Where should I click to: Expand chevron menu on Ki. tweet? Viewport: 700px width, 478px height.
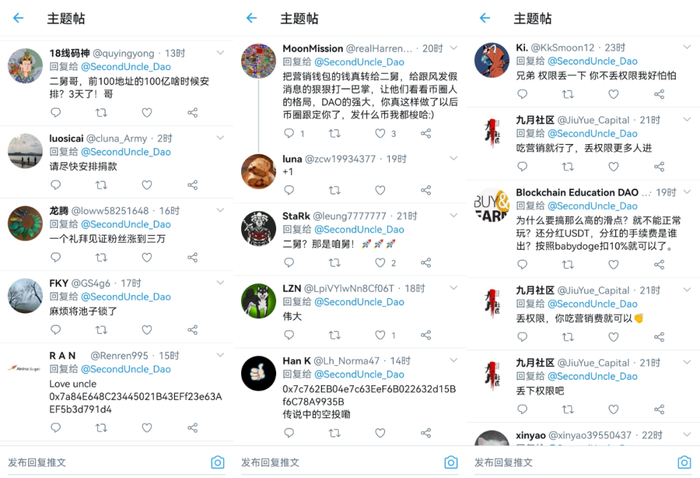pyautogui.click(x=687, y=47)
